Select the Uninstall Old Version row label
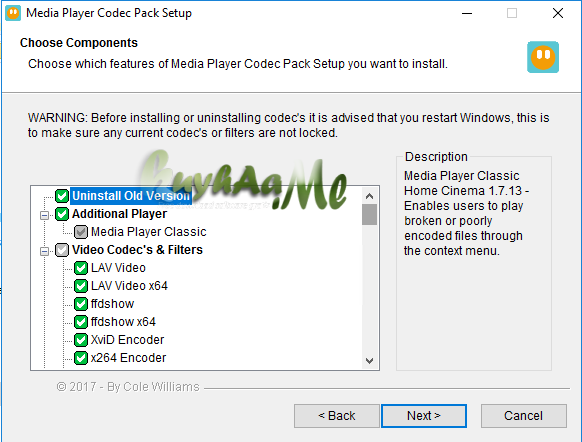Viewport: 582px width, 442px height. tap(131, 196)
